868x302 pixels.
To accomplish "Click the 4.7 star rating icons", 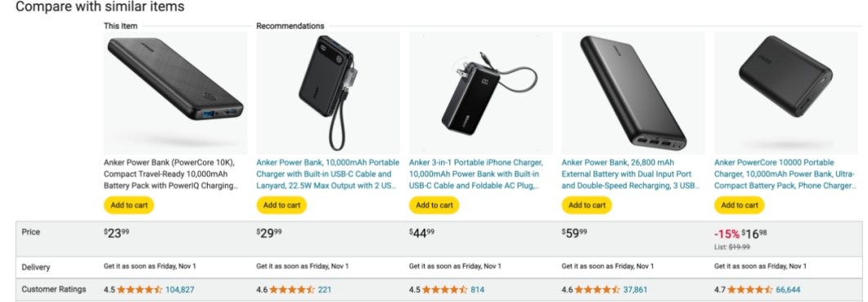I will click(750, 289).
